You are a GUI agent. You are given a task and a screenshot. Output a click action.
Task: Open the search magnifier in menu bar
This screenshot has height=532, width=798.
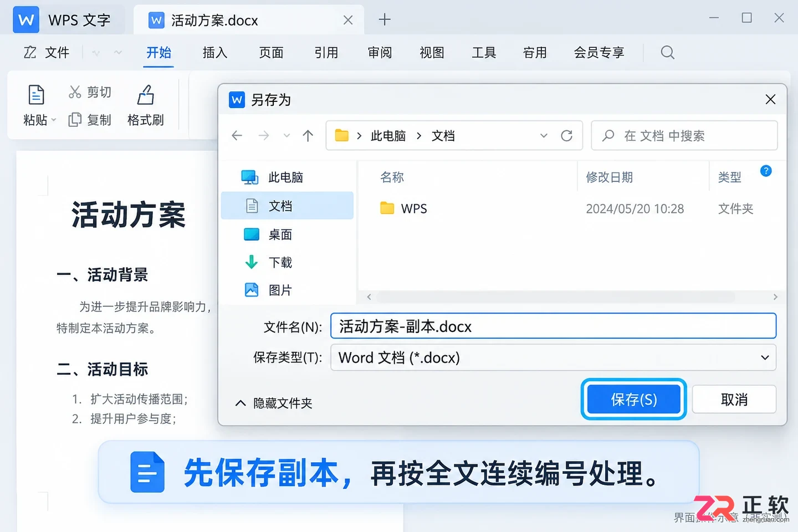coord(668,53)
